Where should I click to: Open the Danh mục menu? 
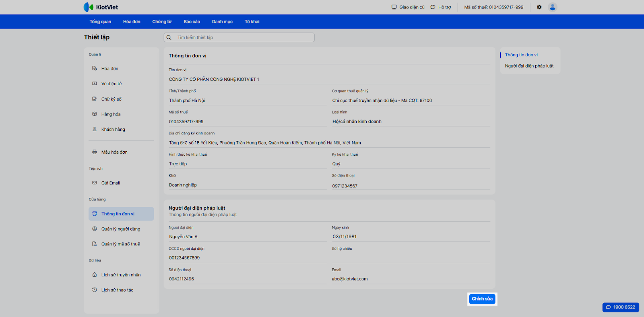point(222,22)
